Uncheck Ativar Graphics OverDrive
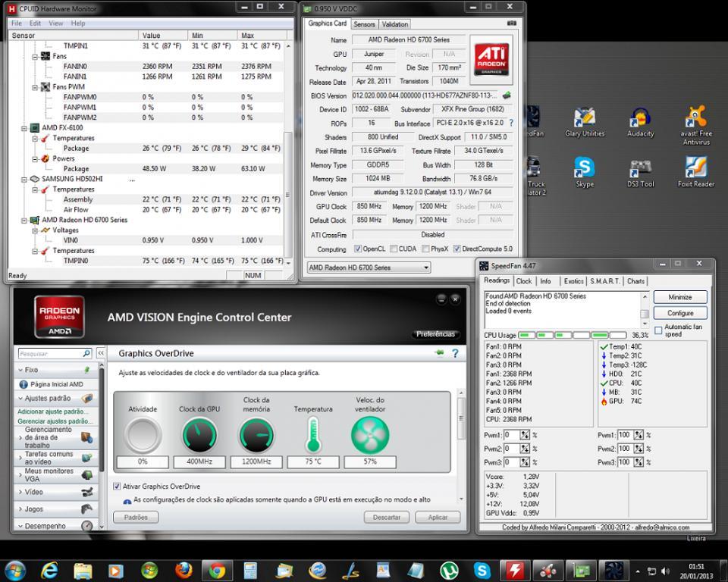This screenshot has height=582, width=728. coord(117,487)
